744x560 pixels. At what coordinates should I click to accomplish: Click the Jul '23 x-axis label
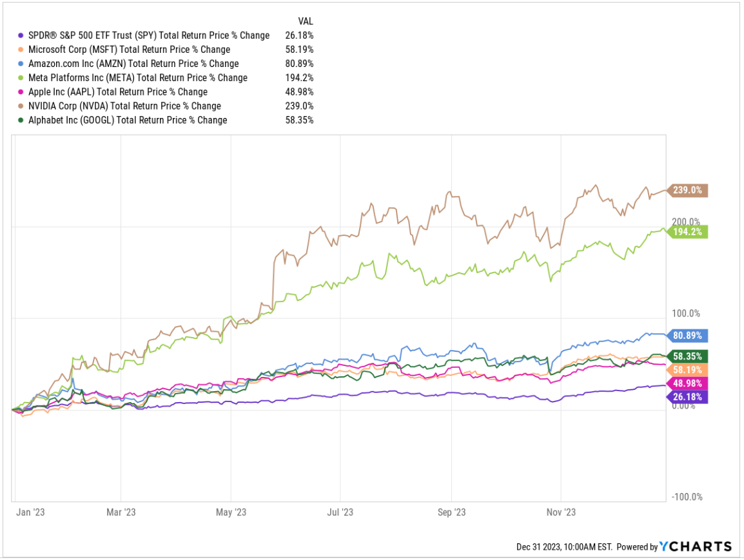(340, 513)
